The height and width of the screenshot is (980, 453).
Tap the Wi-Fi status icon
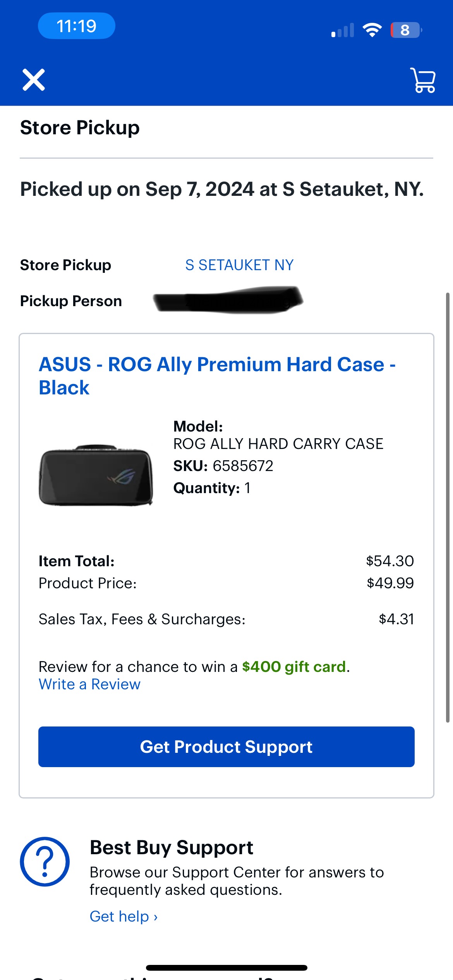pyautogui.click(x=372, y=30)
